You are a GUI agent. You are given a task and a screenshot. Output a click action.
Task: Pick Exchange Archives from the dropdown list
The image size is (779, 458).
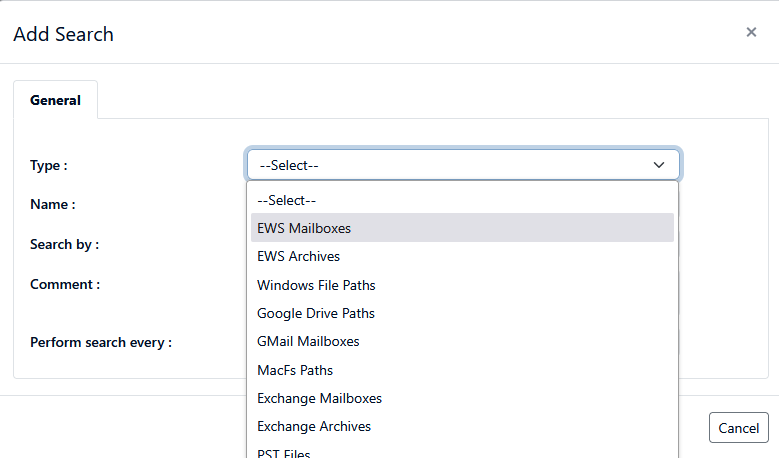click(314, 426)
